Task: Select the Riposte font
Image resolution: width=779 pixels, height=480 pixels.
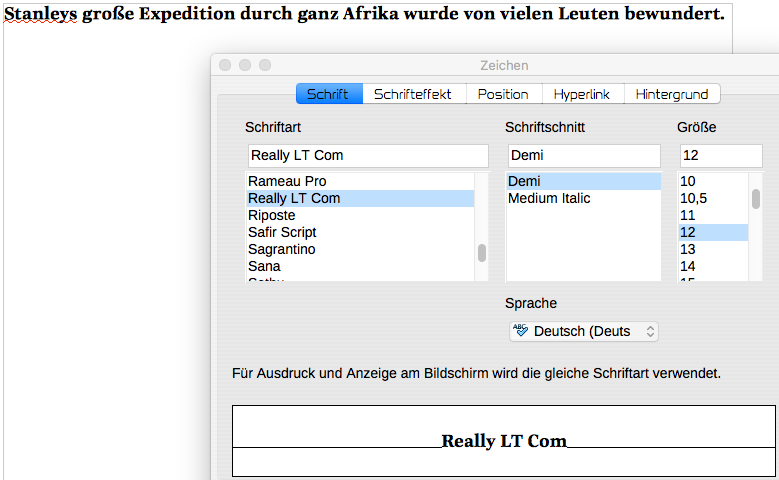Action: pos(272,215)
